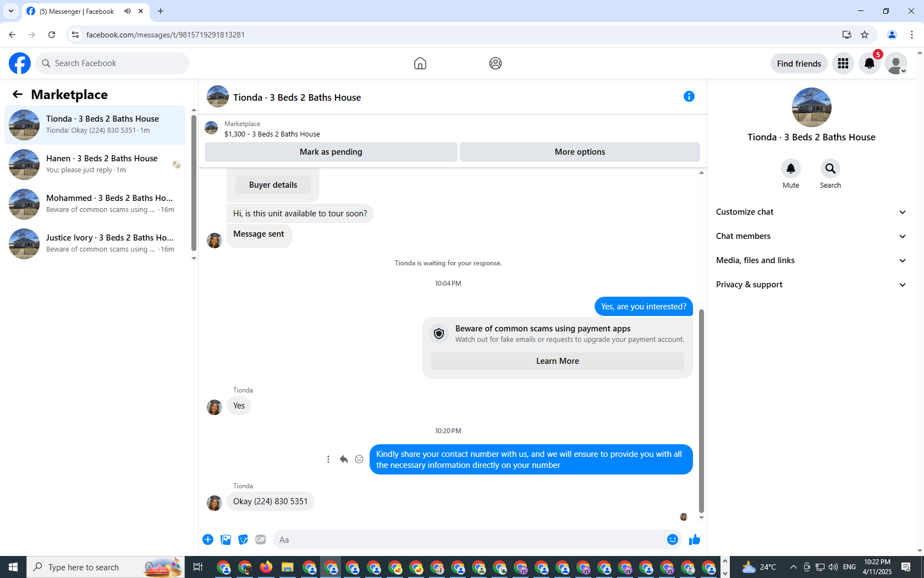Expand Media, files and links
Screen dimensions: 924x578
click(811, 260)
